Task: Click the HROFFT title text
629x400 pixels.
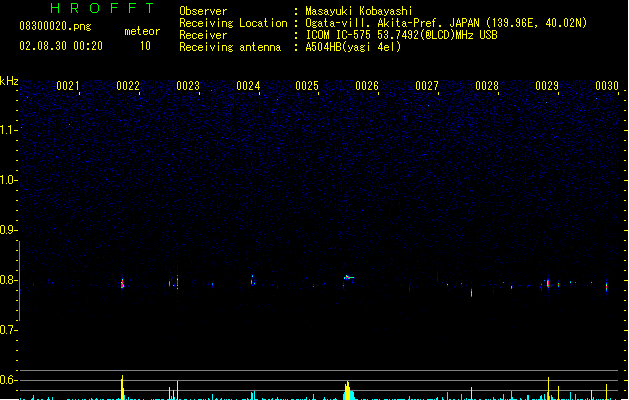Action: coord(102,8)
